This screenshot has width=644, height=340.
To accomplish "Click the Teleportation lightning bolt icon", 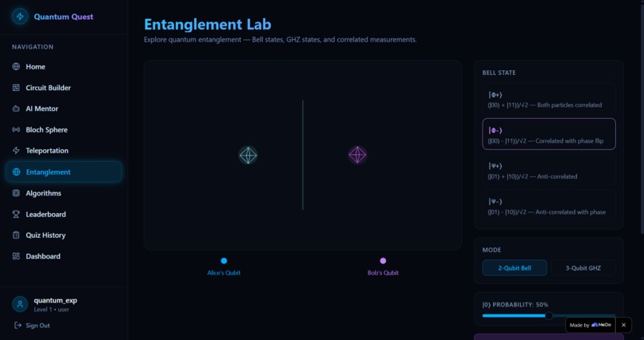I will point(16,151).
